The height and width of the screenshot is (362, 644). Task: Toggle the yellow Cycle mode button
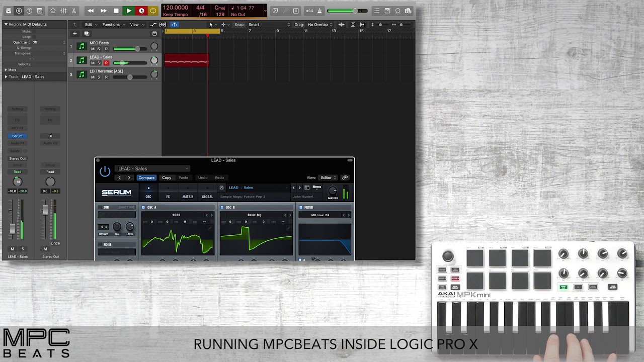(153, 11)
